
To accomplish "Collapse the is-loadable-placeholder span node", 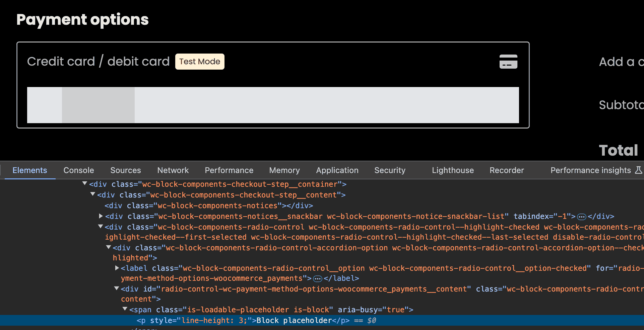I will 125,309.
